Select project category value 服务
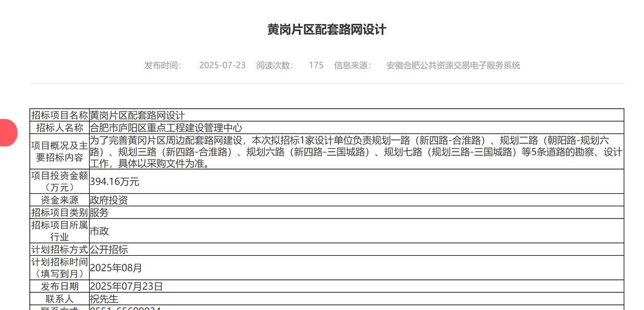The height and width of the screenshot is (310, 644). point(99,212)
